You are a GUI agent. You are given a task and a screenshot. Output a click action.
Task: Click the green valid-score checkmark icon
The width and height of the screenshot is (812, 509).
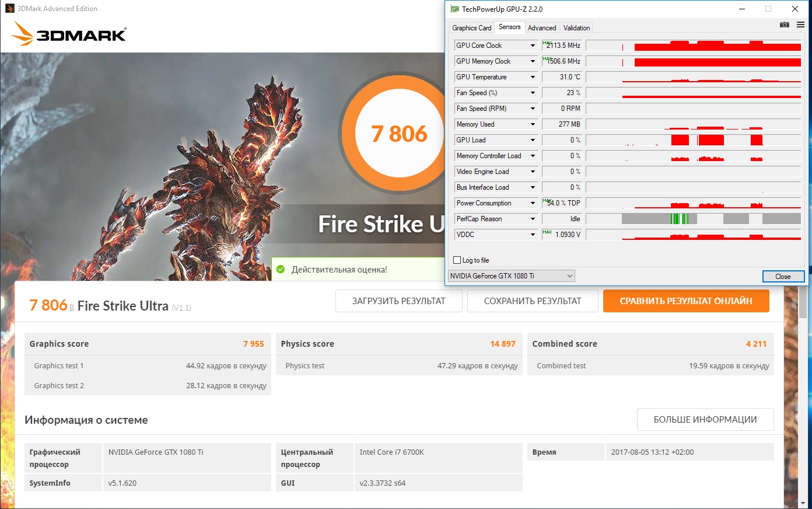pyautogui.click(x=281, y=269)
